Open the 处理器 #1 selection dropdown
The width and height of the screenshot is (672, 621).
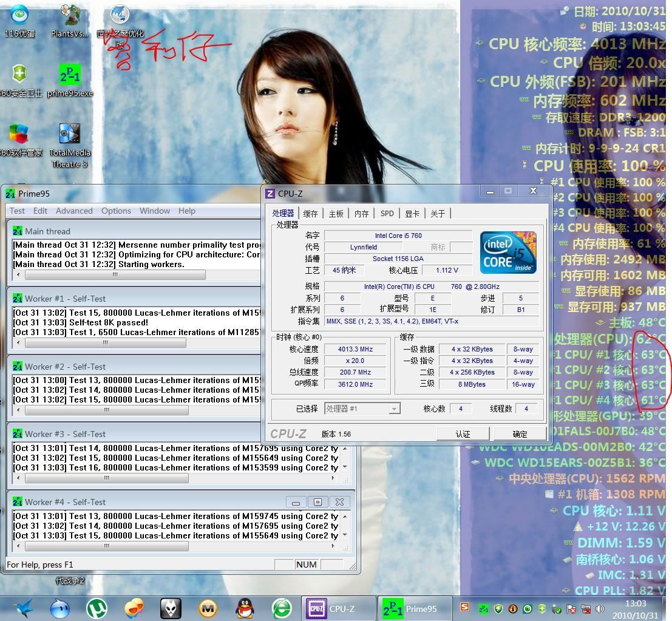(362, 409)
